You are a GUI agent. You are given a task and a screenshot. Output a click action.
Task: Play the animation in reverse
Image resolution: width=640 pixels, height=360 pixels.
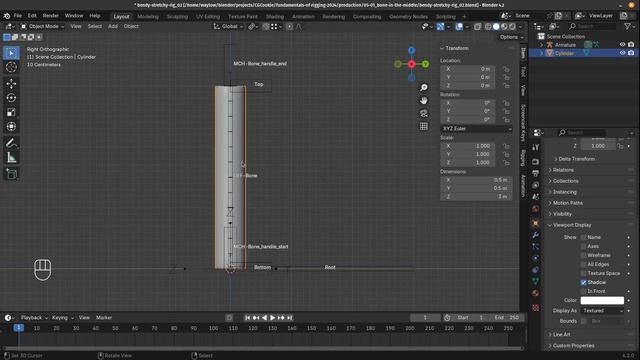(x=264, y=318)
